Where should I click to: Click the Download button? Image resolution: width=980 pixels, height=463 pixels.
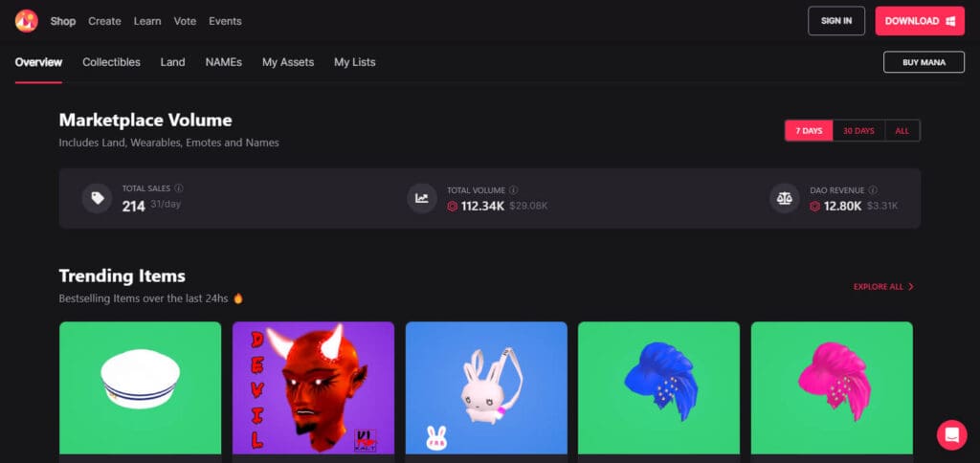(920, 21)
